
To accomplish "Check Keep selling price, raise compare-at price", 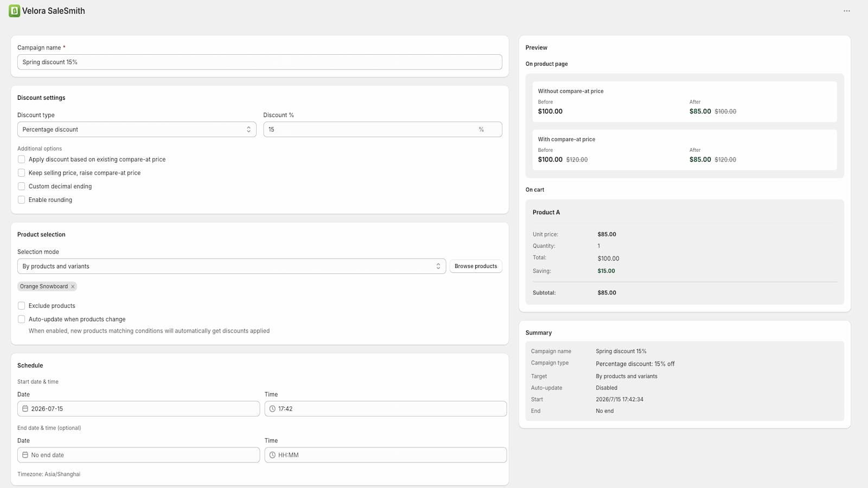I will pos(22,173).
